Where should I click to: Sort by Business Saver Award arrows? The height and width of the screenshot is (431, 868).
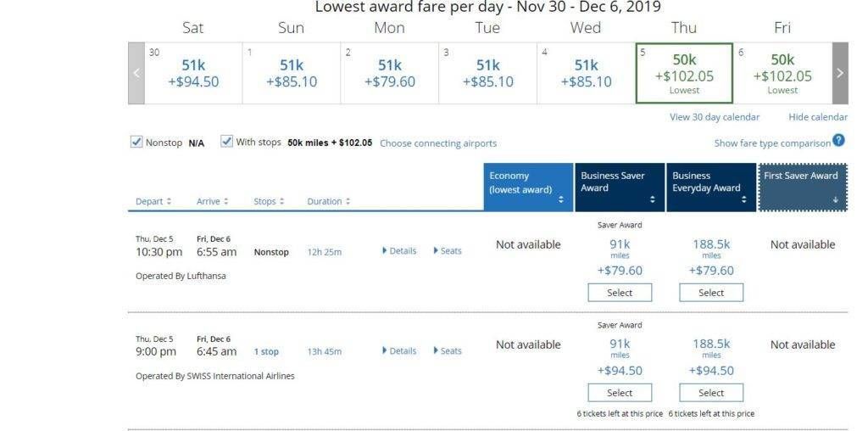point(652,200)
